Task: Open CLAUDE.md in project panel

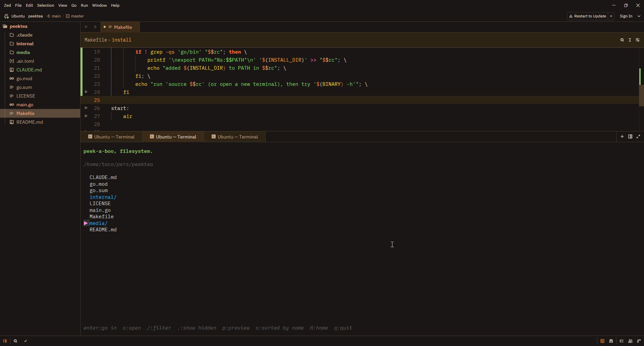Action: pyautogui.click(x=40, y=70)
